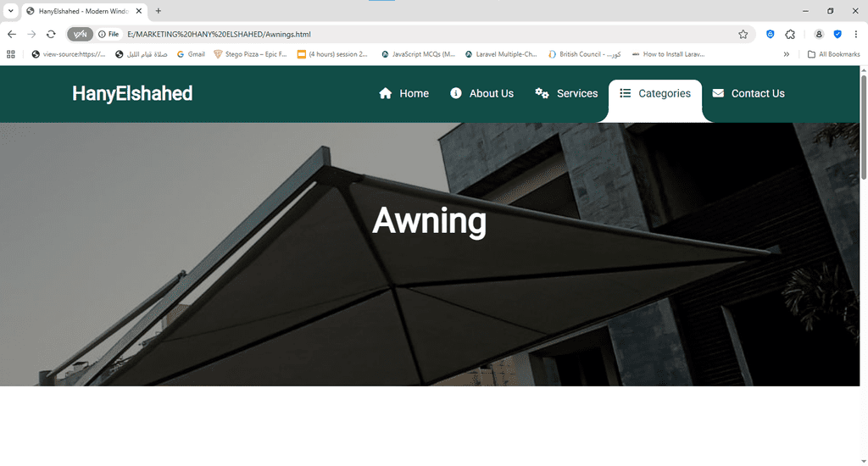Click the Services gears icon
The width and height of the screenshot is (868, 466).
(x=542, y=93)
